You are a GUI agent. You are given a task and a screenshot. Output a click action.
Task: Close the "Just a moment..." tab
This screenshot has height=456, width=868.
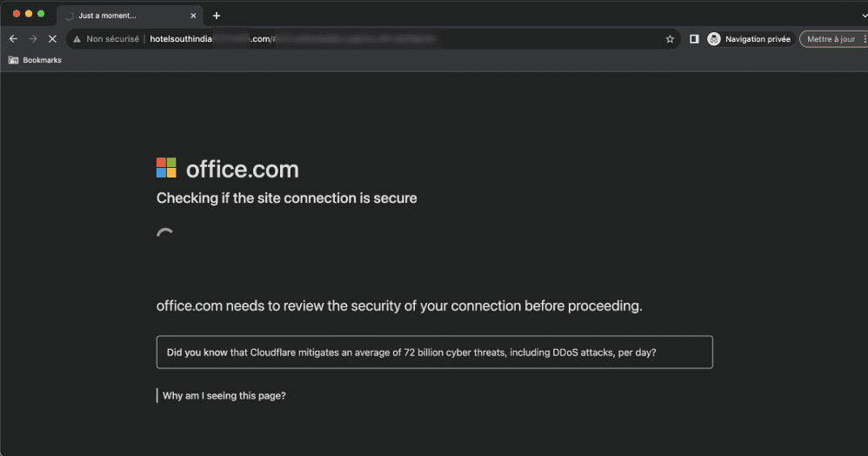tap(193, 16)
